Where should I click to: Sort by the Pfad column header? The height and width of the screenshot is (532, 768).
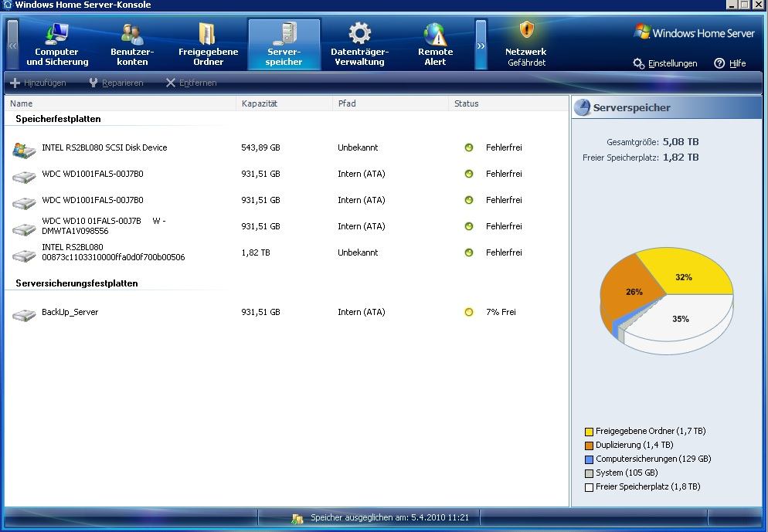coord(390,103)
